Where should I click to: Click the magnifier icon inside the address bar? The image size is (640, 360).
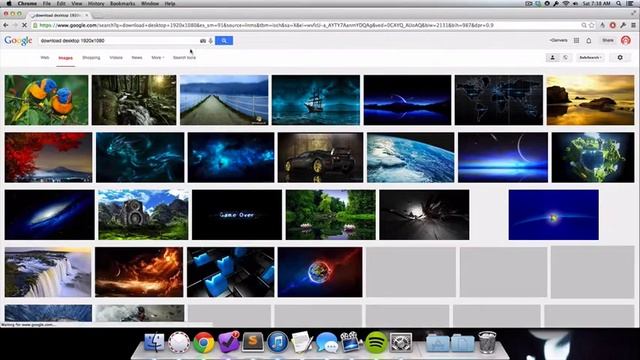coord(584,25)
